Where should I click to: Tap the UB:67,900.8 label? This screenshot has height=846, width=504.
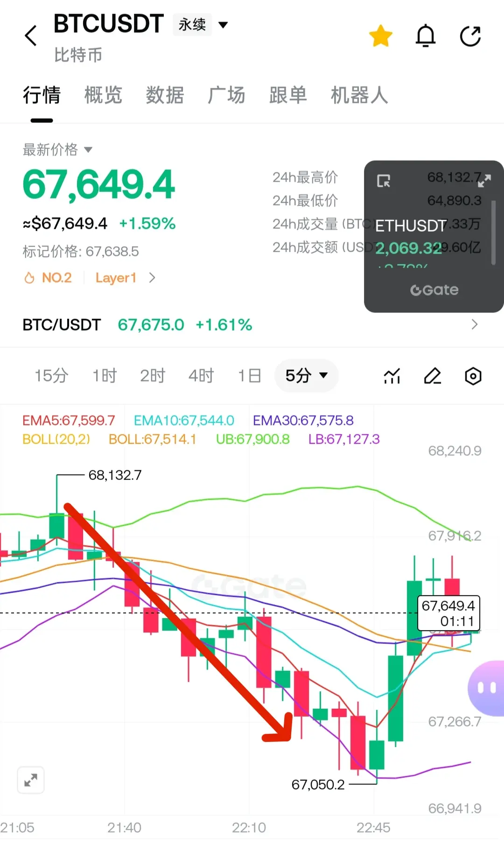252,439
